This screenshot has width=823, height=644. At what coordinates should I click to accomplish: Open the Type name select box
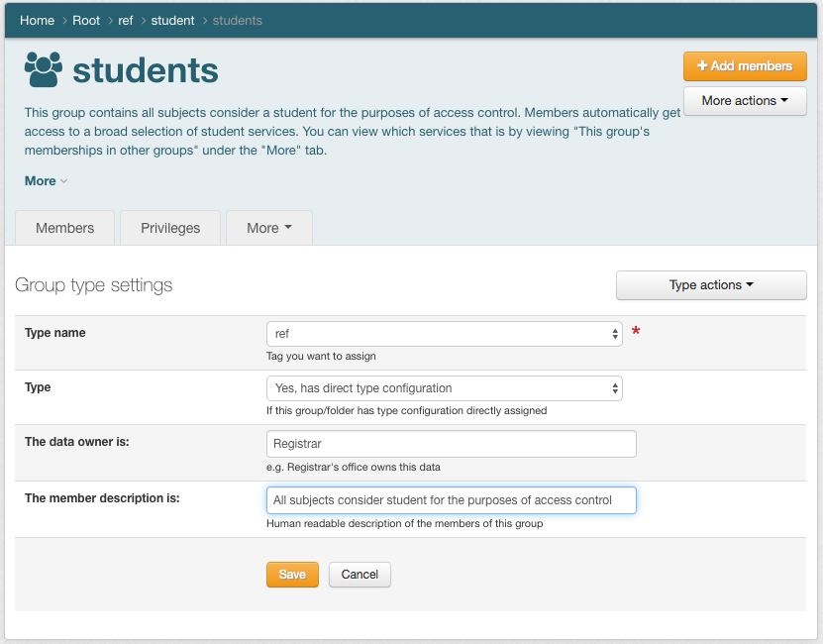point(444,334)
